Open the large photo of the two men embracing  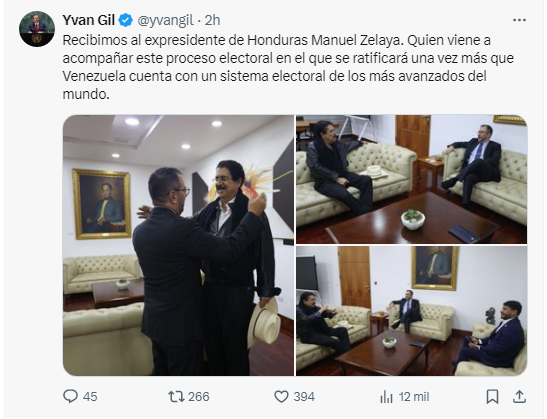click(x=178, y=245)
